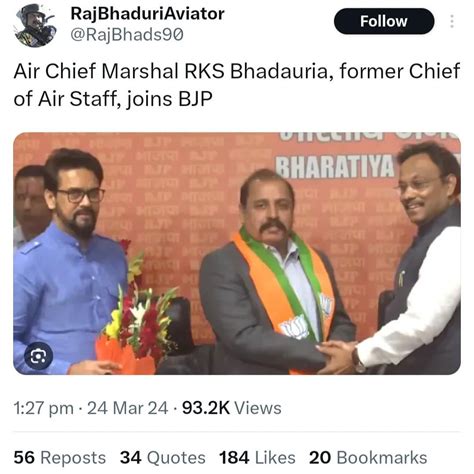This screenshot has height=474, width=474.
Task: View the 56 Reposts list
Action: [60, 457]
